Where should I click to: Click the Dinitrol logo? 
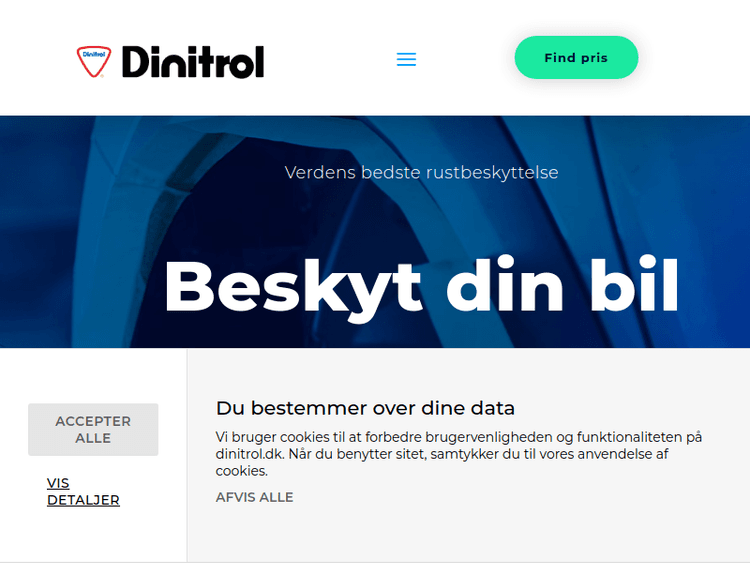pyautogui.click(x=170, y=62)
